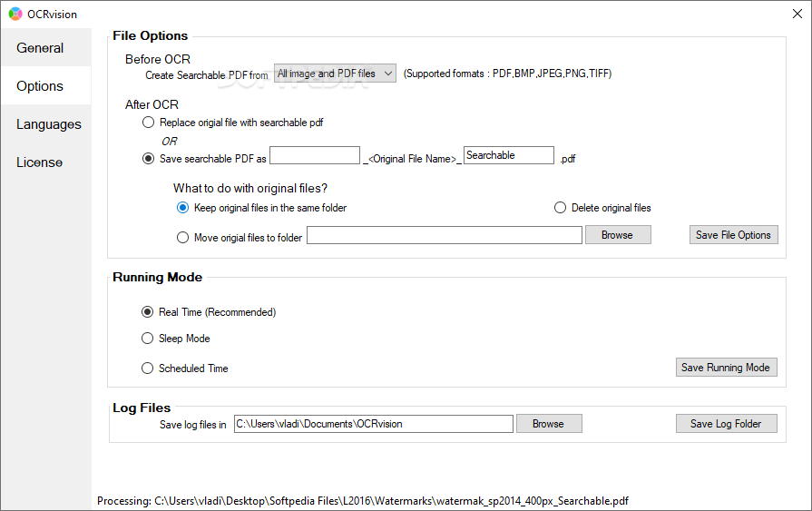The image size is (812, 511).
Task: Click the '(Supported formats : PDF,BMP,JPEG,PNG,TIFF)' text
Action: [507, 74]
